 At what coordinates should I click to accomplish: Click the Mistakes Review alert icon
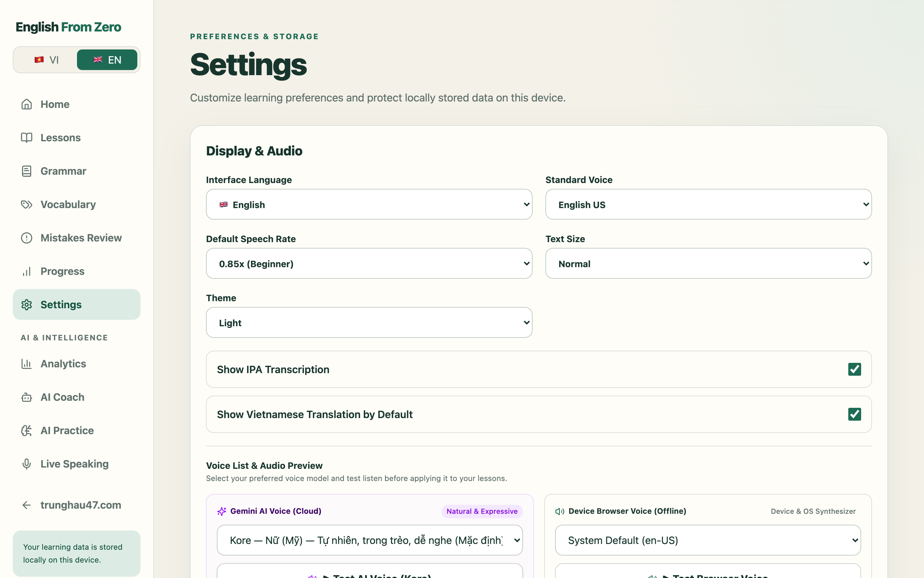[x=26, y=238]
